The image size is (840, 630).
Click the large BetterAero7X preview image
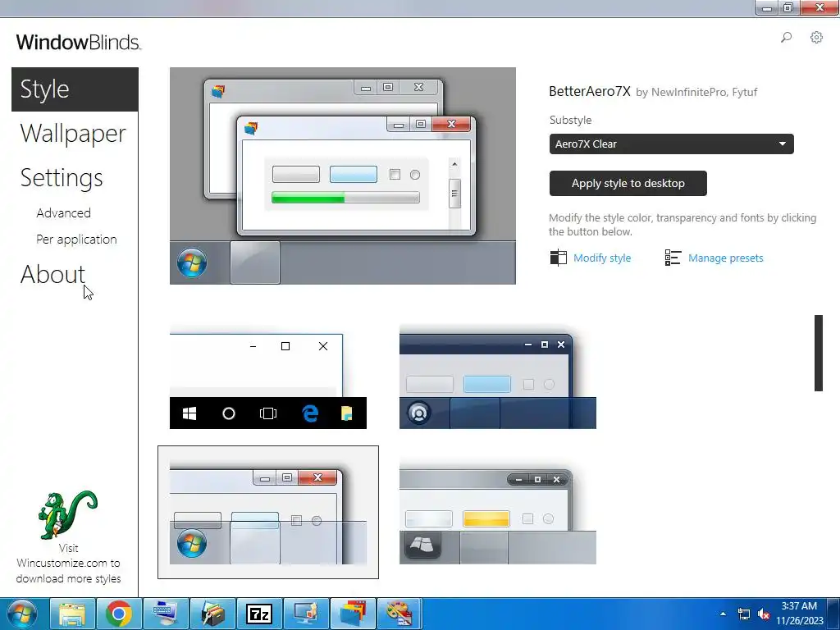click(343, 176)
